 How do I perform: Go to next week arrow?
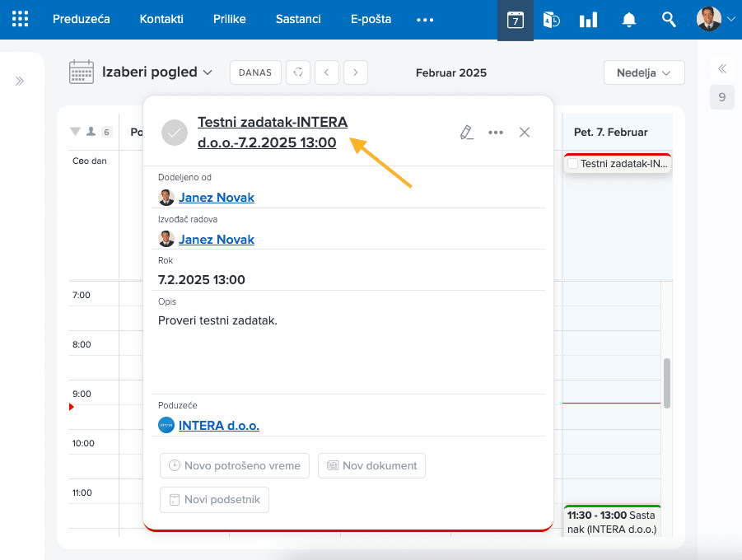(356, 72)
